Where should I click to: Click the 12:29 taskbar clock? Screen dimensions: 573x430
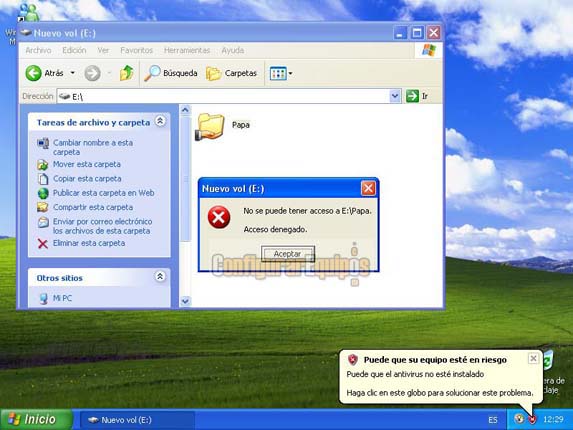click(553, 419)
